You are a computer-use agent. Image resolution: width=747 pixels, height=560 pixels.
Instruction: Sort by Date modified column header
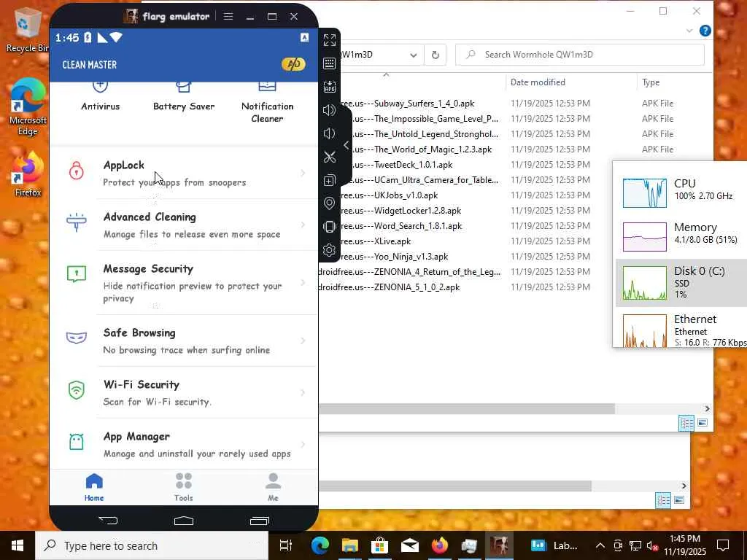coord(538,82)
